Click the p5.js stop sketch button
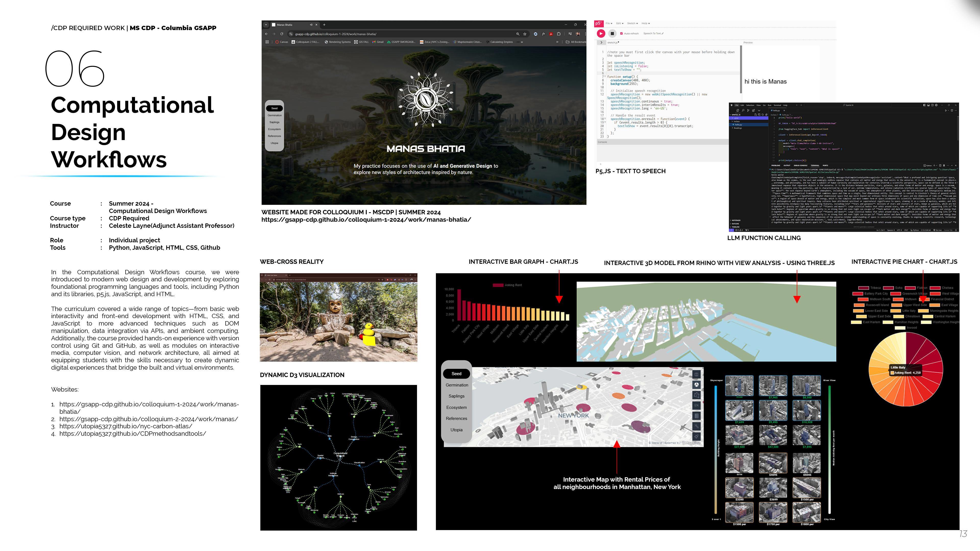The width and height of the screenshot is (980, 551). [612, 33]
